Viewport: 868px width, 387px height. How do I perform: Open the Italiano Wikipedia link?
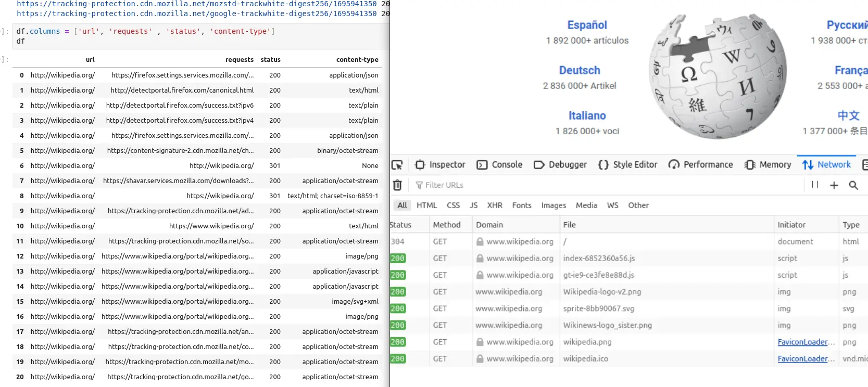587,115
